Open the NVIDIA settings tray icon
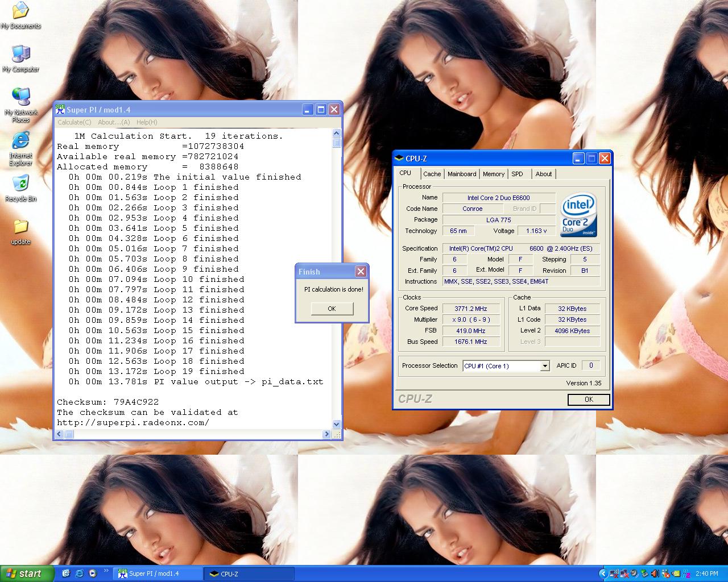 pyautogui.click(x=676, y=573)
